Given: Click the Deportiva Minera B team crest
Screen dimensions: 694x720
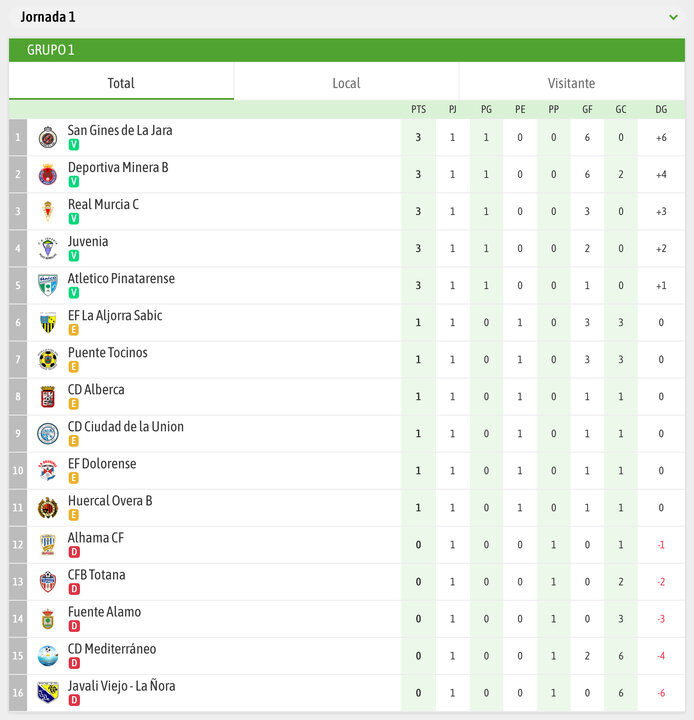Looking at the screenshot, I should [47, 175].
